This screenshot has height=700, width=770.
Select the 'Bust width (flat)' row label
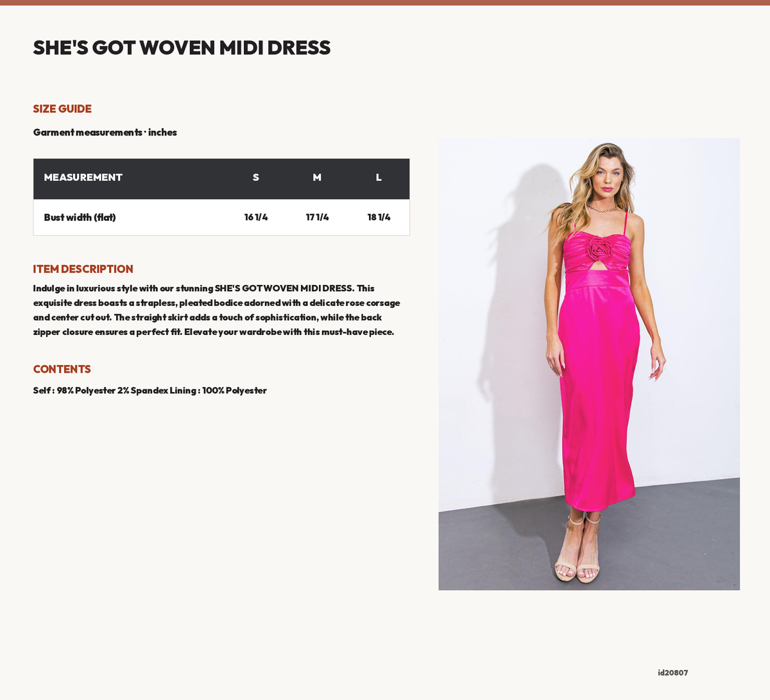(x=80, y=218)
